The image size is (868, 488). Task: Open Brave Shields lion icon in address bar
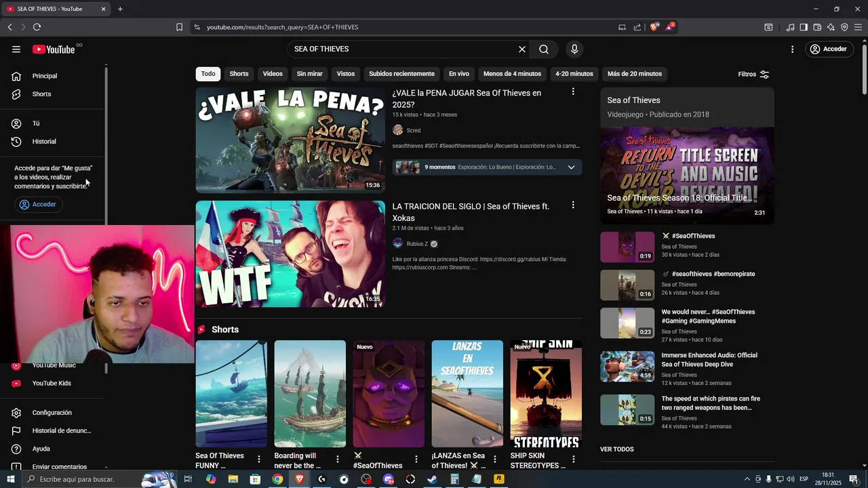point(654,27)
